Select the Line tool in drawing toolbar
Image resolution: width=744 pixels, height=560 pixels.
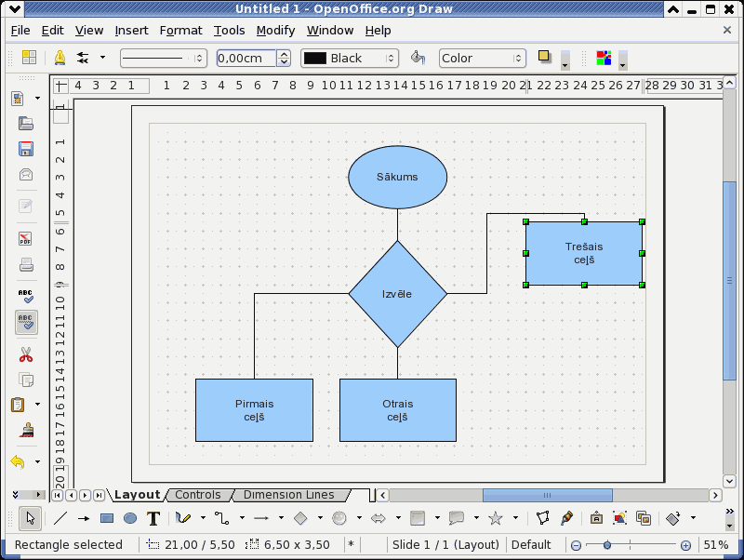60,518
